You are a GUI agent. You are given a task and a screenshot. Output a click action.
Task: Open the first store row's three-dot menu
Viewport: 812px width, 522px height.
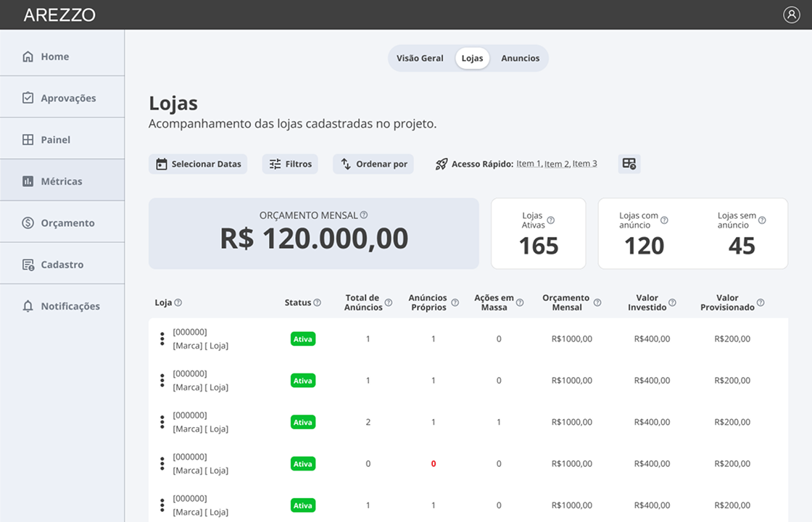click(x=162, y=339)
